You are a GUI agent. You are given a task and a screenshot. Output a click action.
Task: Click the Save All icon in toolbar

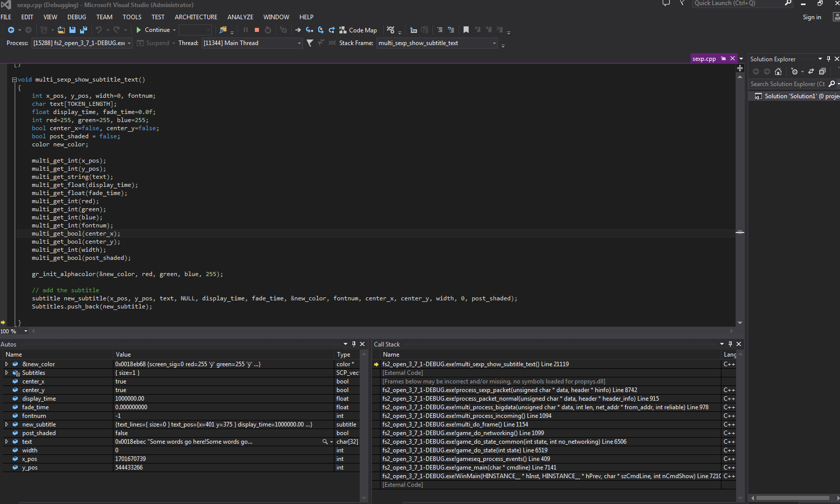(84, 30)
